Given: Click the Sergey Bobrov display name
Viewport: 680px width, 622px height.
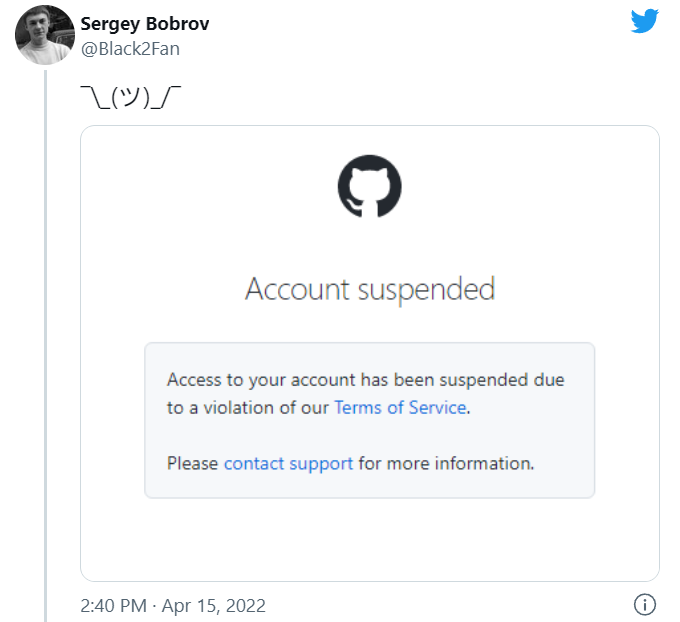Looking at the screenshot, I should (x=145, y=24).
